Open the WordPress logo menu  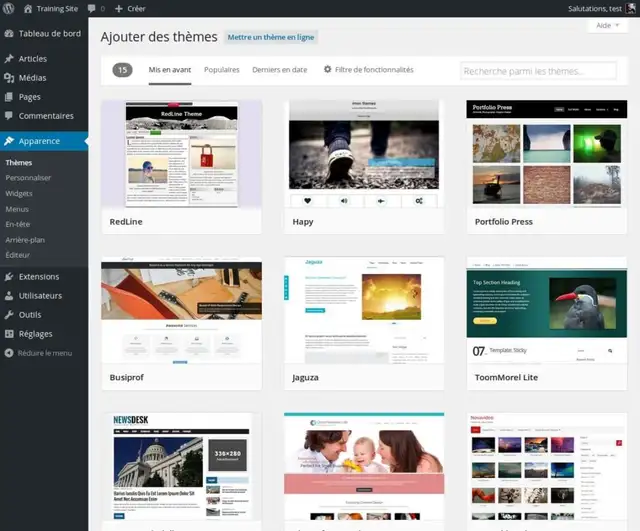pyautogui.click(x=9, y=8)
